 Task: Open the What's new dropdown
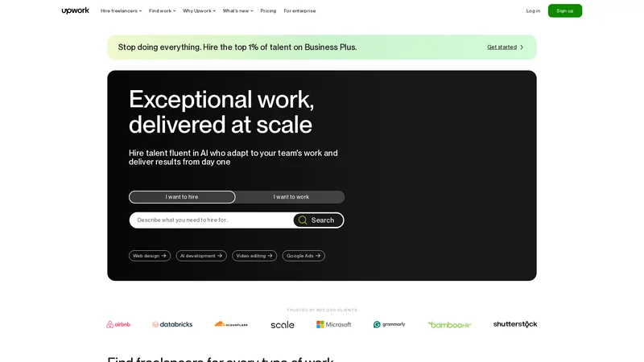click(237, 10)
